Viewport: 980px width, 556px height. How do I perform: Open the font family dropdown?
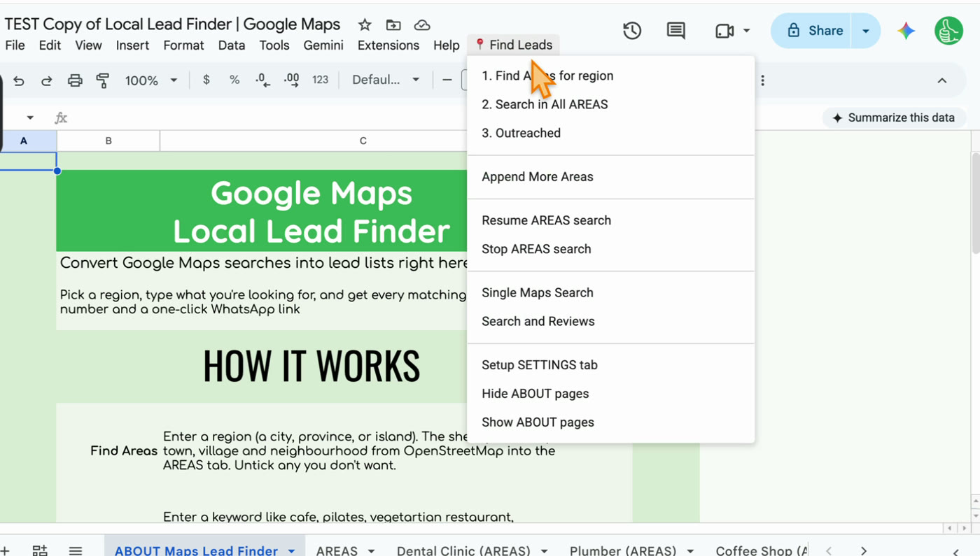click(386, 80)
